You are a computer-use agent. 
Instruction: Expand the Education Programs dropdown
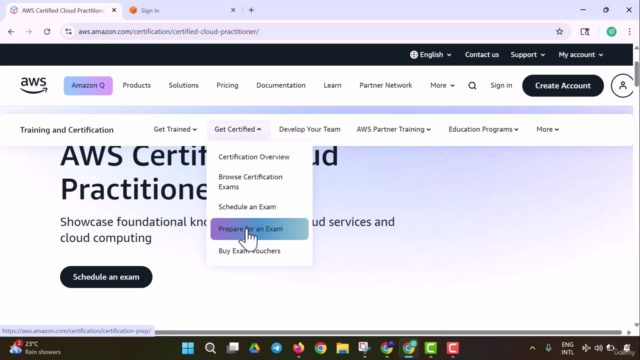(483, 129)
